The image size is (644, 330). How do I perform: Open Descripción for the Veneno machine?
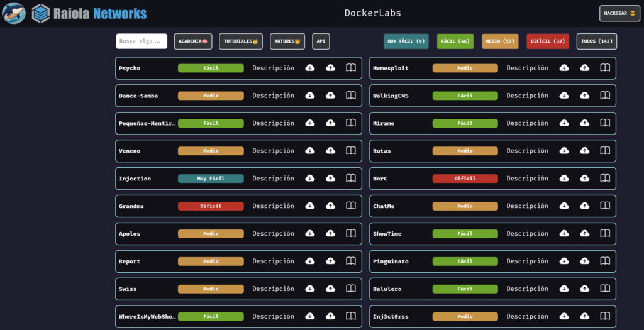coord(273,151)
